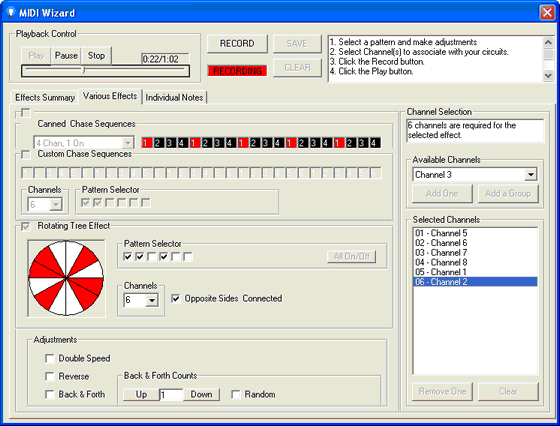
Task: Click instructions box scroll down arrow
Action: [x=548, y=75]
